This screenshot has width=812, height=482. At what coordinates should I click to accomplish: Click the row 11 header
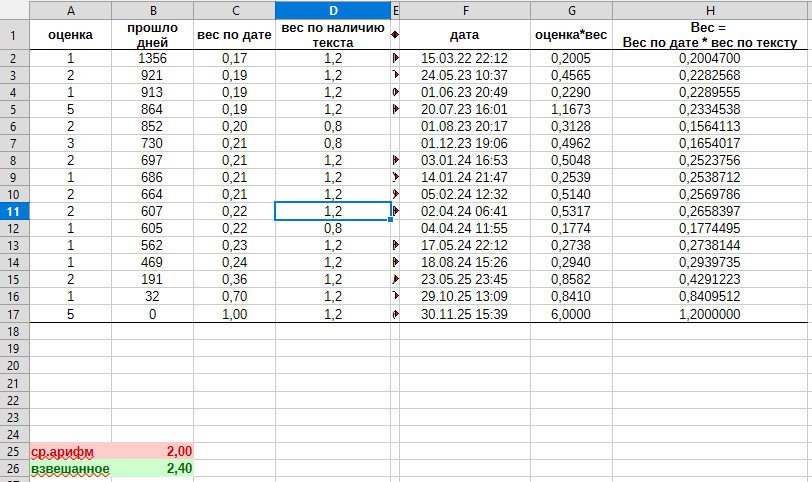click(x=14, y=211)
